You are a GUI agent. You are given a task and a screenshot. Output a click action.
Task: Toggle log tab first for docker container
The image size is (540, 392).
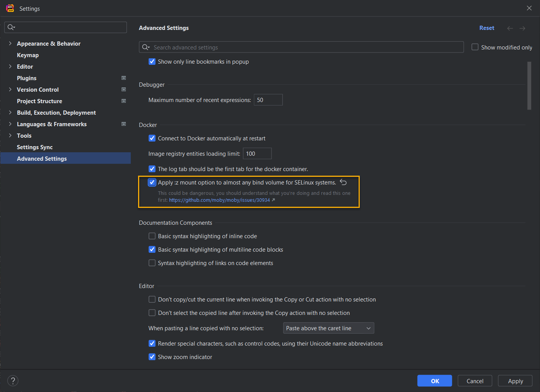[x=152, y=169]
